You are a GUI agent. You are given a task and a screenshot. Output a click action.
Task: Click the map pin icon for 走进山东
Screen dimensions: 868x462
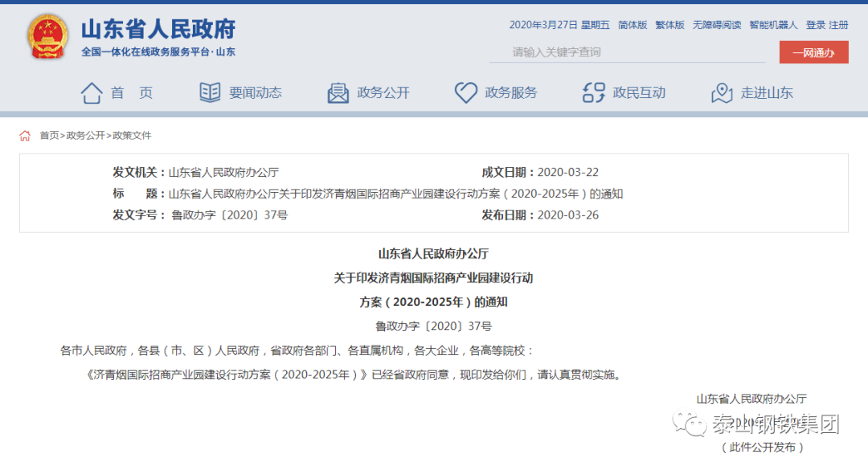(x=722, y=92)
